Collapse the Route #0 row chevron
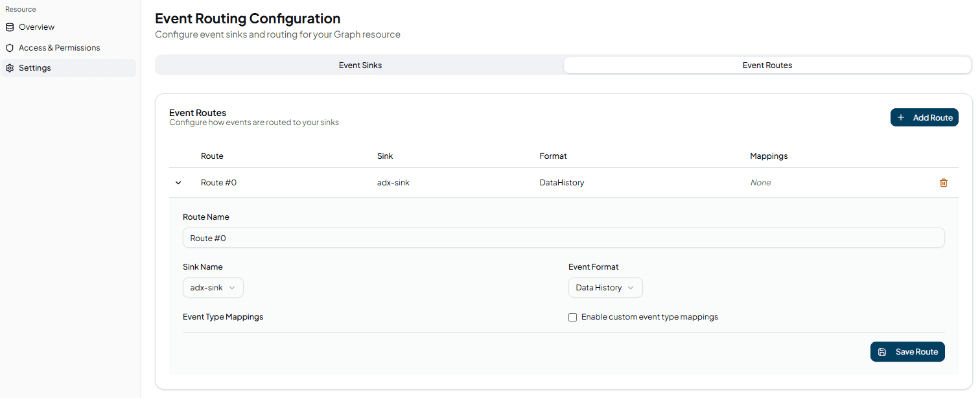Image resolution: width=980 pixels, height=398 pixels. pos(178,183)
